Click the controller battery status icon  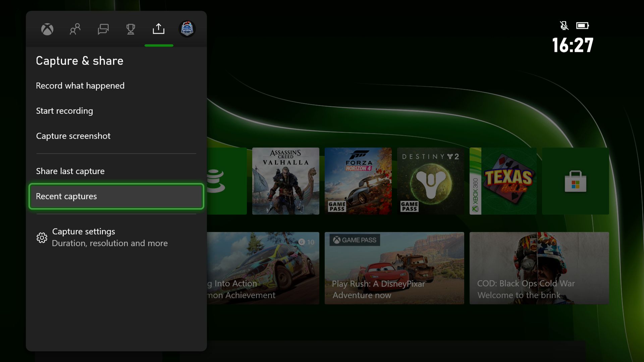click(x=582, y=25)
